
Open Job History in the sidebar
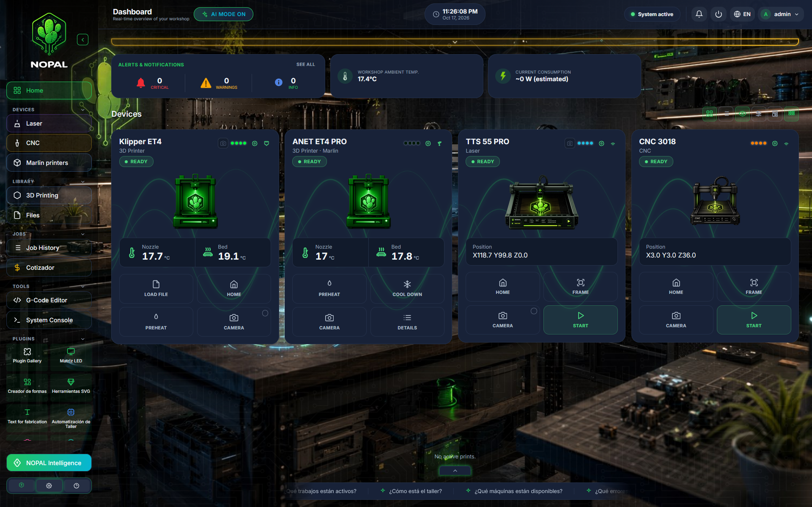tap(49, 248)
